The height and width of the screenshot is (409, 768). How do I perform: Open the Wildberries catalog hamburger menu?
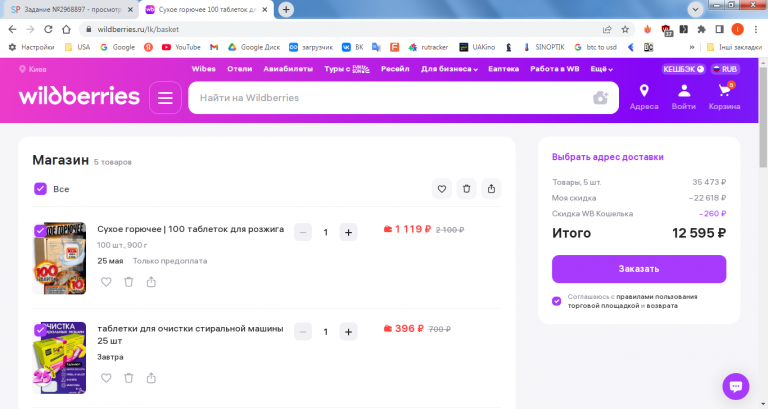coord(165,98)
